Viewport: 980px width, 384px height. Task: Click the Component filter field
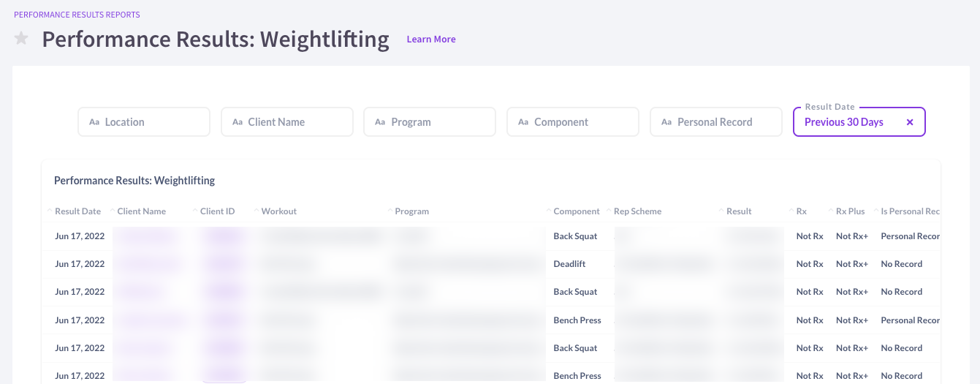click(573, 122)
